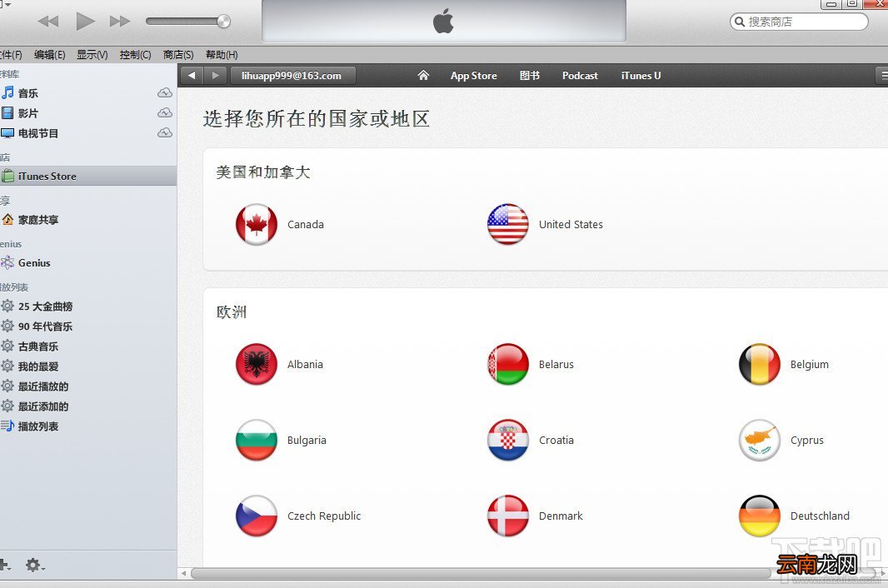Choose the Czech Republic text link
The image size is (888, 588).
coord(324,516)
